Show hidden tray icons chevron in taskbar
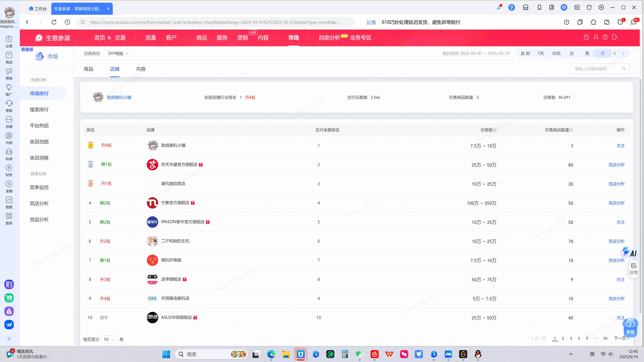This screenshot has width=644, height=362. coord(571,354)
